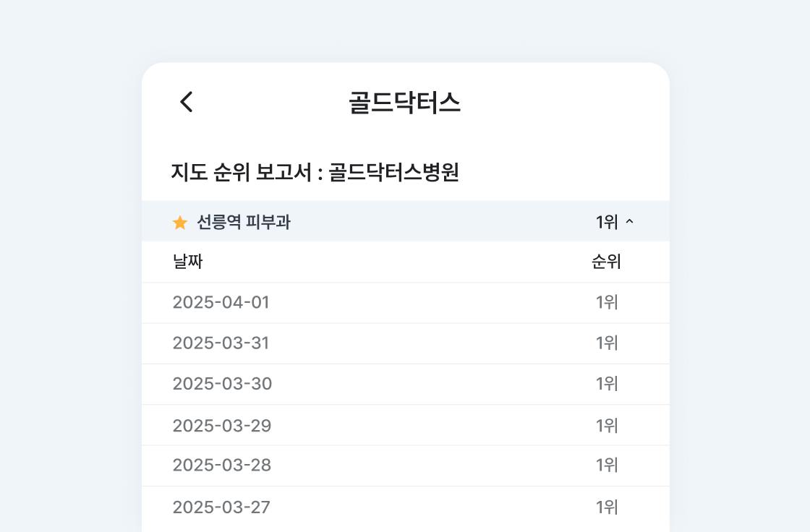Click the rank value for 2025-03-31
Viewport: 810px width, 532px height.
point(607,343)
